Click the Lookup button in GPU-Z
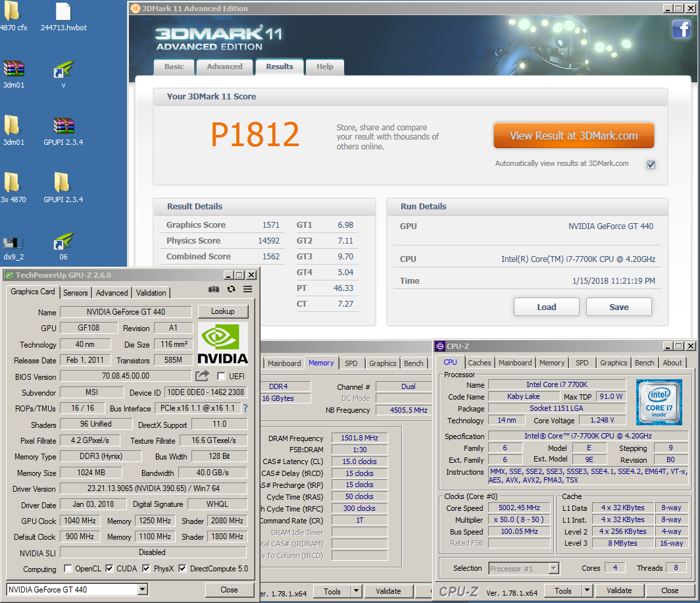The image size is (700, 603). point(223,311)
